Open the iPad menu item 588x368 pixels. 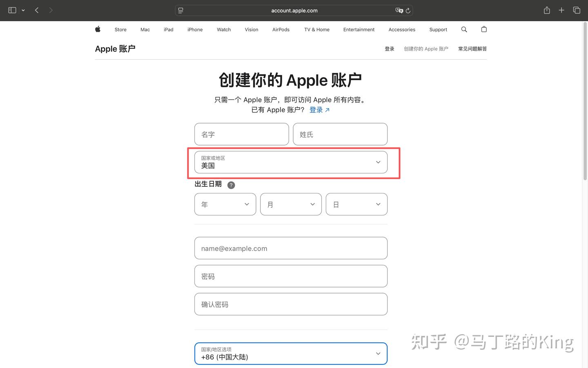[169, 29]
